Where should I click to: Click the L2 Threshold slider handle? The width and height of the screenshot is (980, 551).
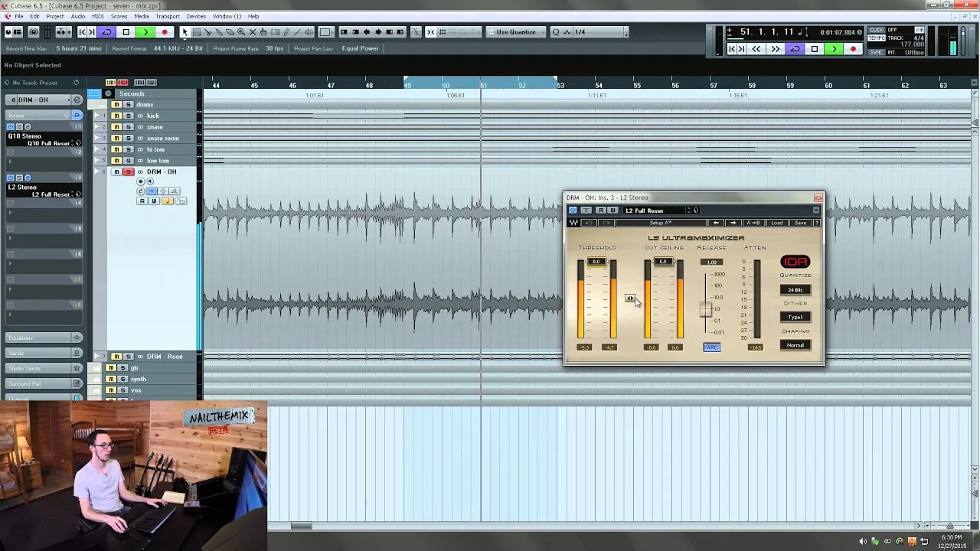click(x=596, y=262)
